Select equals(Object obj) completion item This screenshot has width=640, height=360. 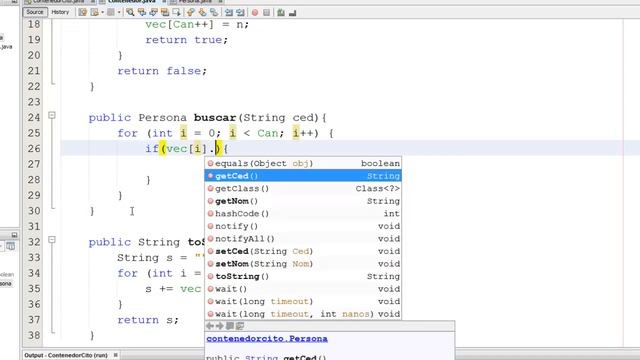tap(303, 163)
